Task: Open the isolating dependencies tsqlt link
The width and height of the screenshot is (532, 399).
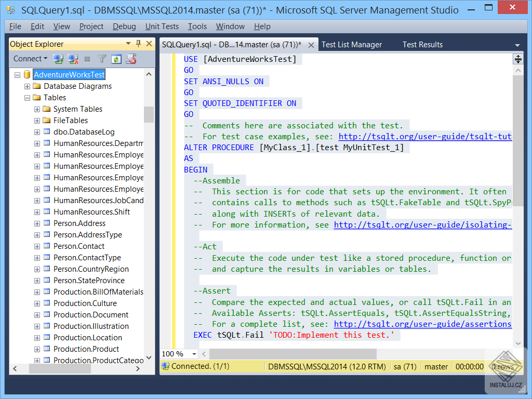Action: 423,224
